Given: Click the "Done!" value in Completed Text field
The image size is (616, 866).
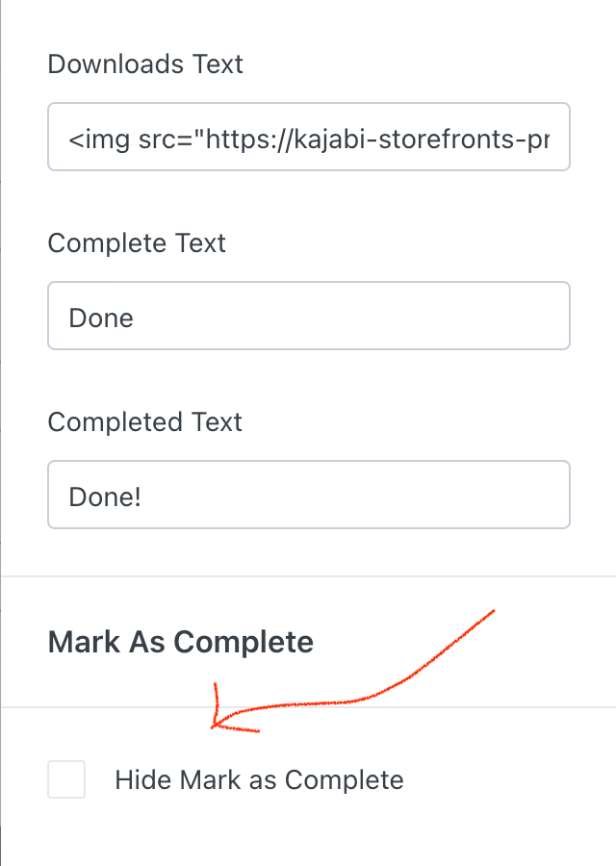Looking at the screenshot, I should tap(105, 497).
